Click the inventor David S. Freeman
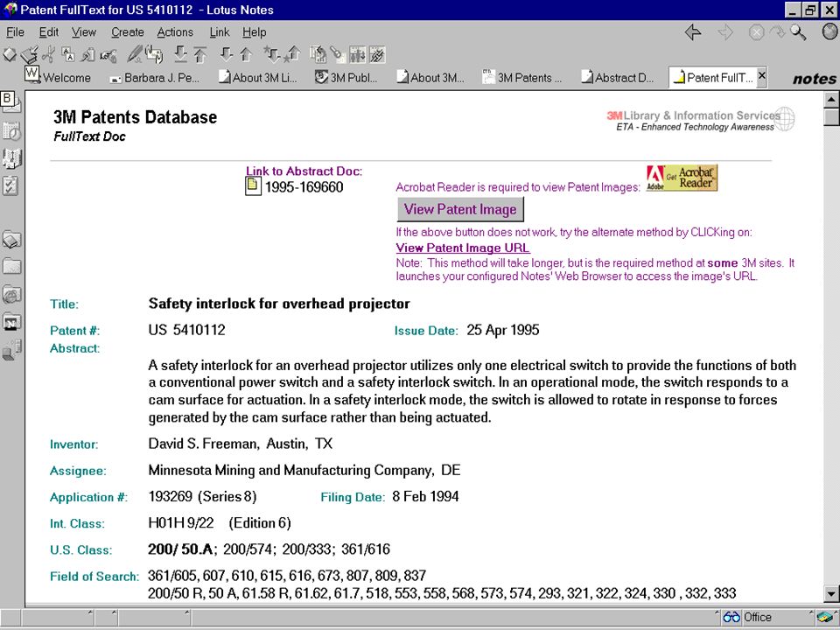Viewport: 840px width, 630px height. pyautogui.click(x=203, y=444)
